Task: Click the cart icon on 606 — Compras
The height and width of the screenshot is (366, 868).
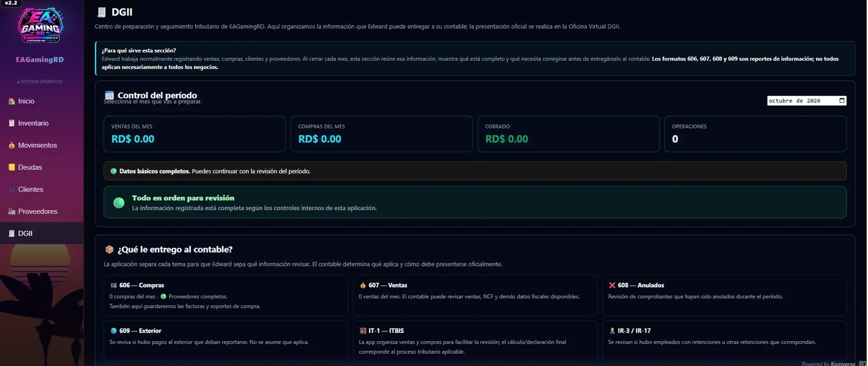Action: 113,285
